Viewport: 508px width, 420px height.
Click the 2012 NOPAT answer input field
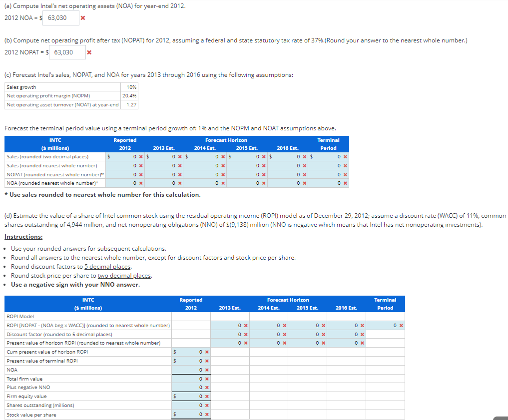pyautogui.click(x=67, y=52)
